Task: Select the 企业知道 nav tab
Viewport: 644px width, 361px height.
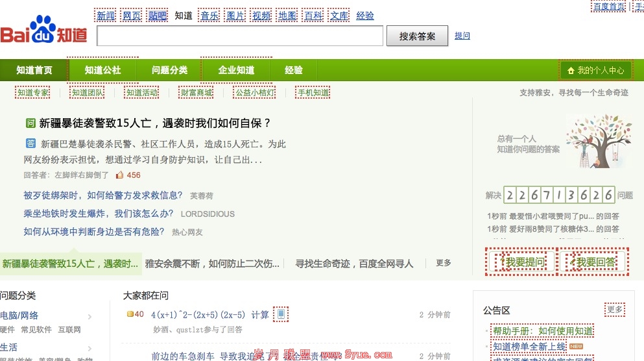Action: point(236,70)
